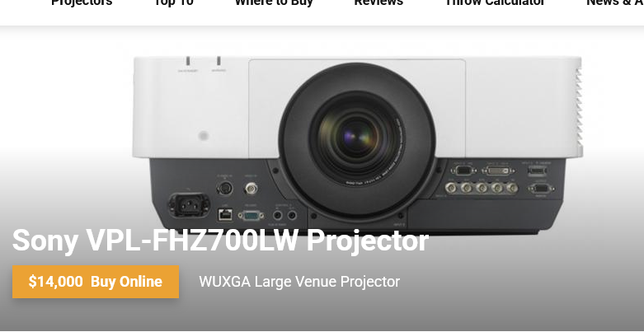Viewport: 644px width, 332px height.
Task: Open the Where to Buy section
Action: tap(274, 2)
